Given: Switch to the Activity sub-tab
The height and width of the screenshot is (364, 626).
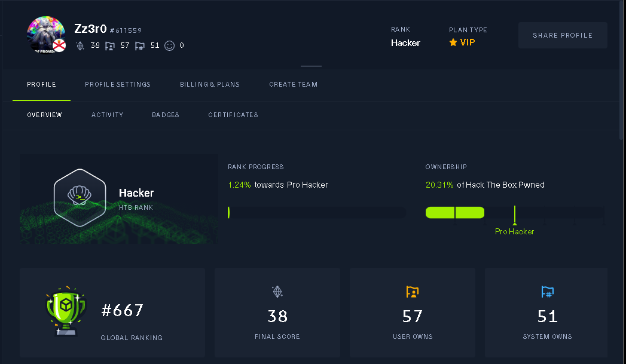Looking at the screenshot, I should [x=108, y=115].
